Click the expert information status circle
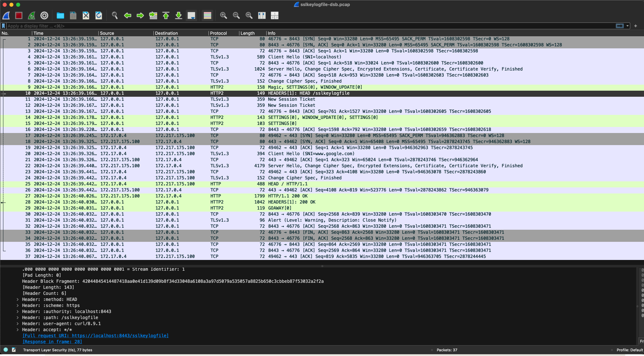 click(6, 350)
